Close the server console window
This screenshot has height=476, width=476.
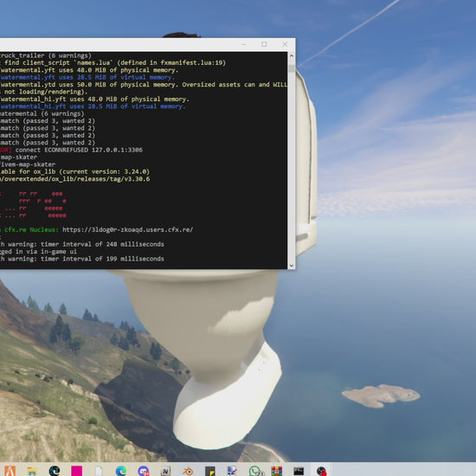tap(285, 44)
